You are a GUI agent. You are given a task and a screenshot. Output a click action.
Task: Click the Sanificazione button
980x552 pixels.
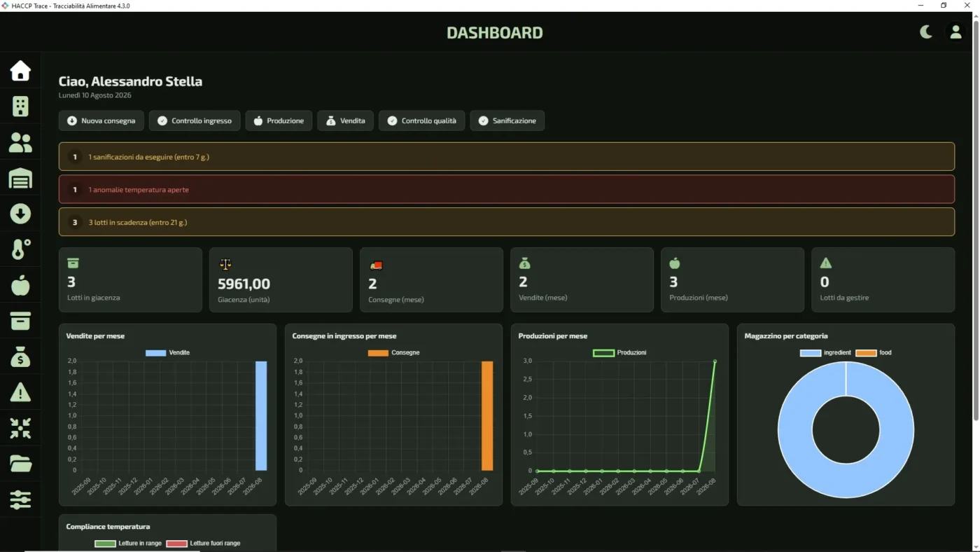(x=507, y=120)
